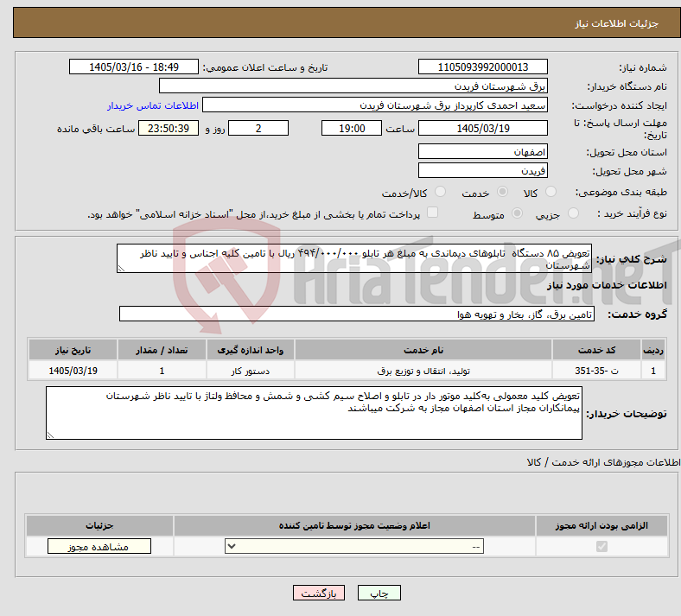This screenshot has width=681, height=616.
Task: Click the deadline time field 19:00
Action: point(352,128)
